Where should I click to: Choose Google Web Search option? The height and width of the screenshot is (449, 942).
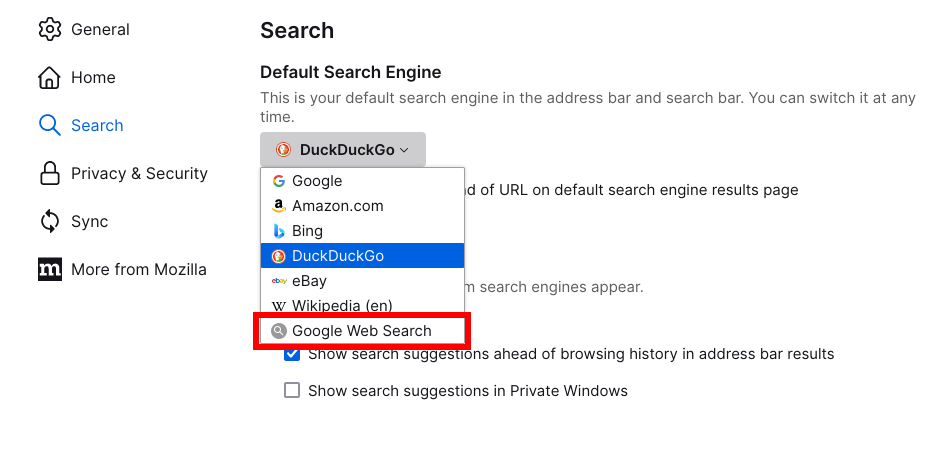361,331
